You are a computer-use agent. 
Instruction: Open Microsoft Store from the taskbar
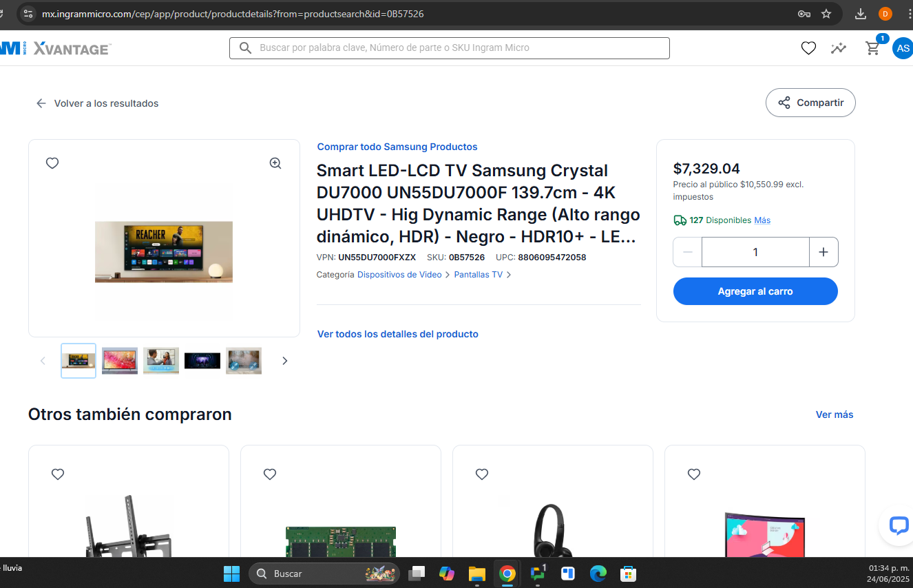point(628,574)
